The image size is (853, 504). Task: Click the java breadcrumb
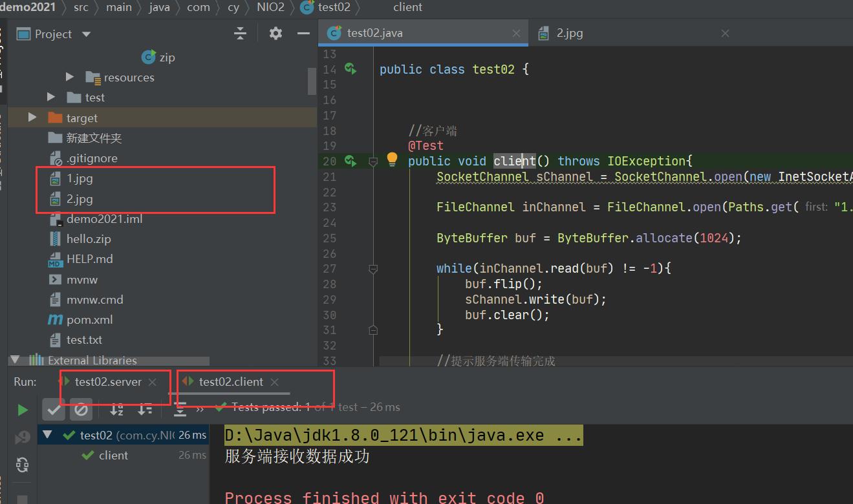159,7
